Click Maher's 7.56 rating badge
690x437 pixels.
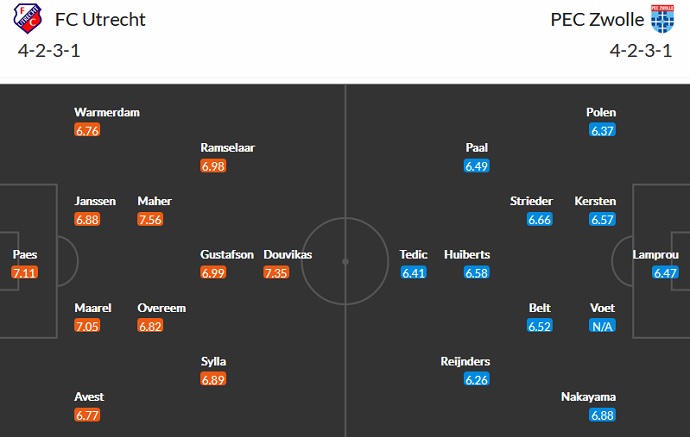point(151,220)
